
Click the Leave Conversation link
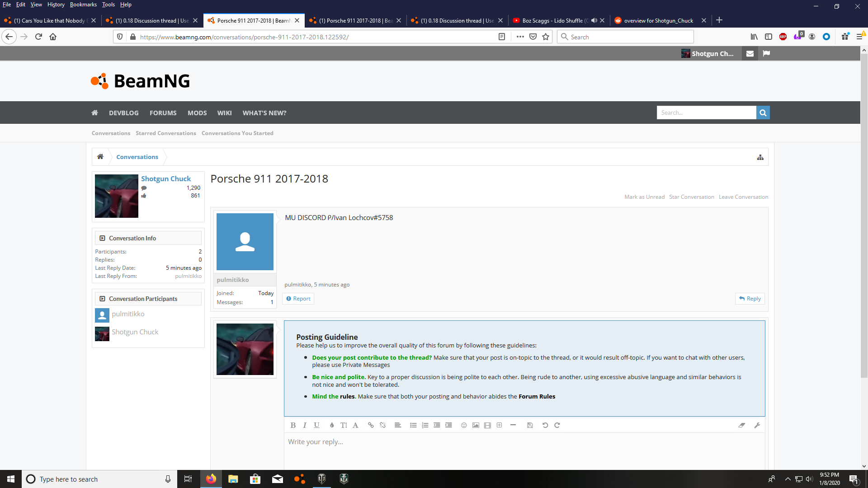coord(743,197)
